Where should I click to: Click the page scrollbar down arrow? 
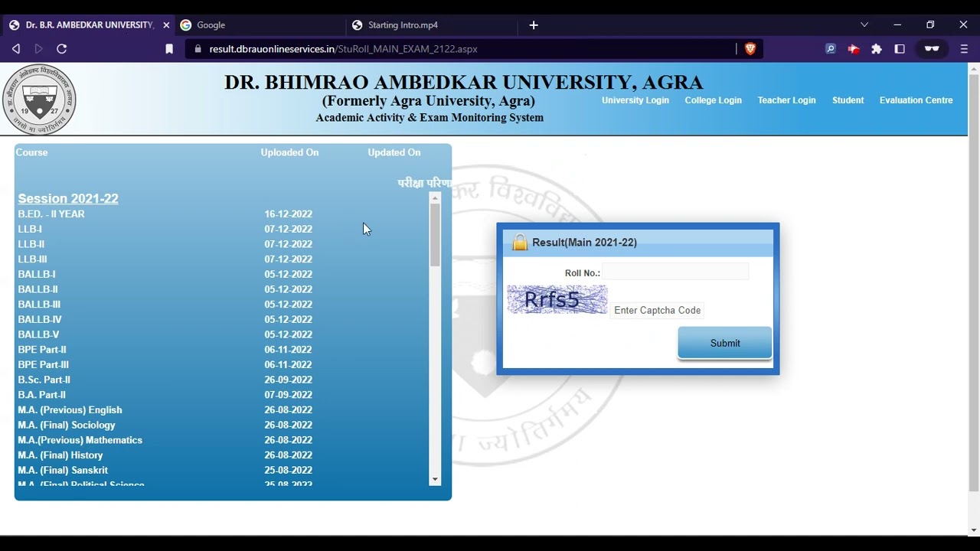point(974,530)
